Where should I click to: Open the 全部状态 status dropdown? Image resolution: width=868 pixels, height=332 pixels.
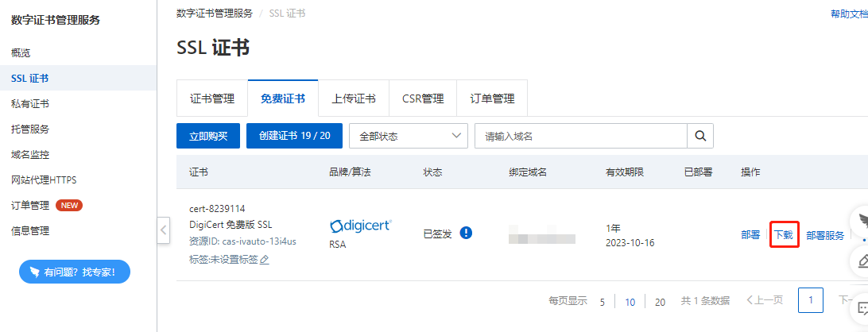(x=409, y=136)
